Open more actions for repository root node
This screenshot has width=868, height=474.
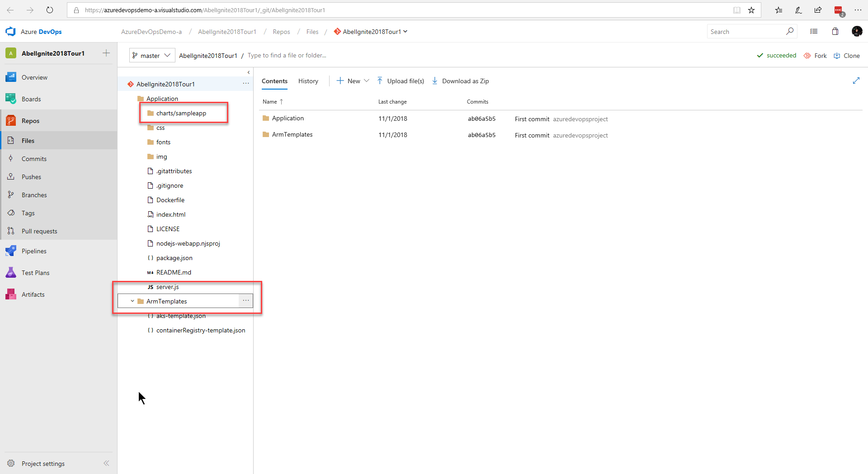[245, 84]
